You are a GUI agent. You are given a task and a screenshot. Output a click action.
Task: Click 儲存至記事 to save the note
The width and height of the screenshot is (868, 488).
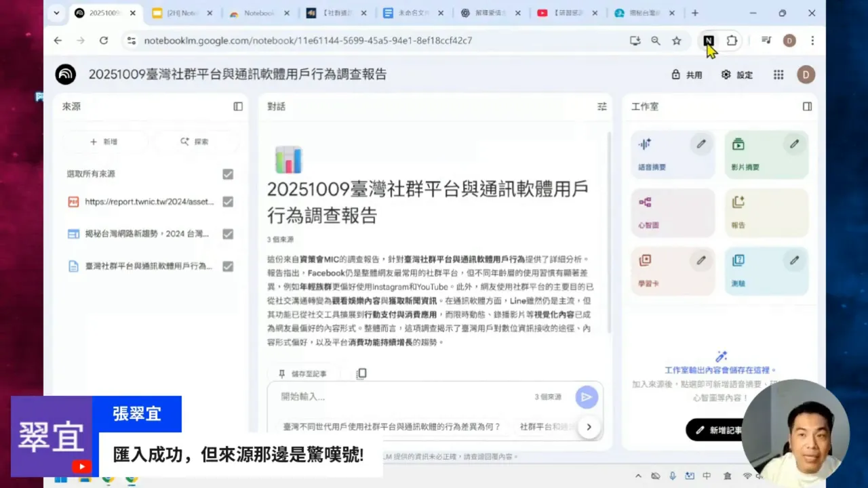[x=302, y=373]
